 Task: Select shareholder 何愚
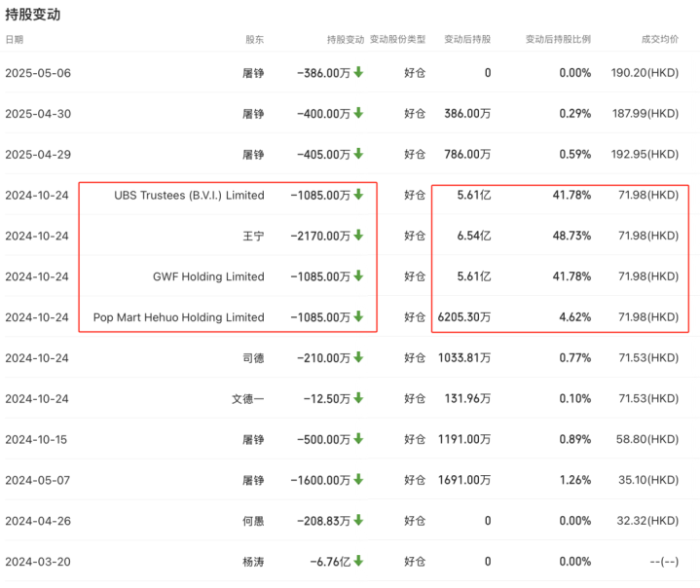coord(253,521)
